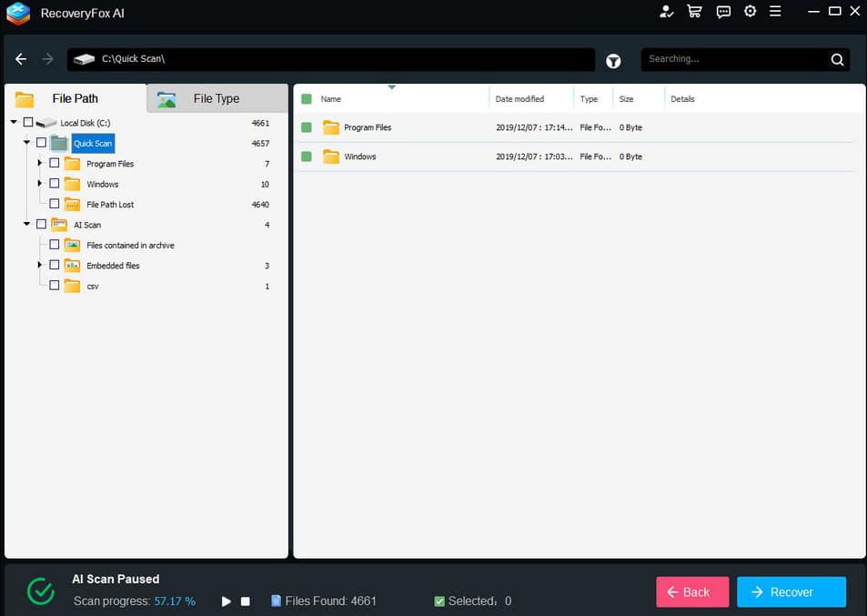Tick the File Path Lost checkbox
Image resolution: width=867 pixels, height=616 pixels.
55,205
